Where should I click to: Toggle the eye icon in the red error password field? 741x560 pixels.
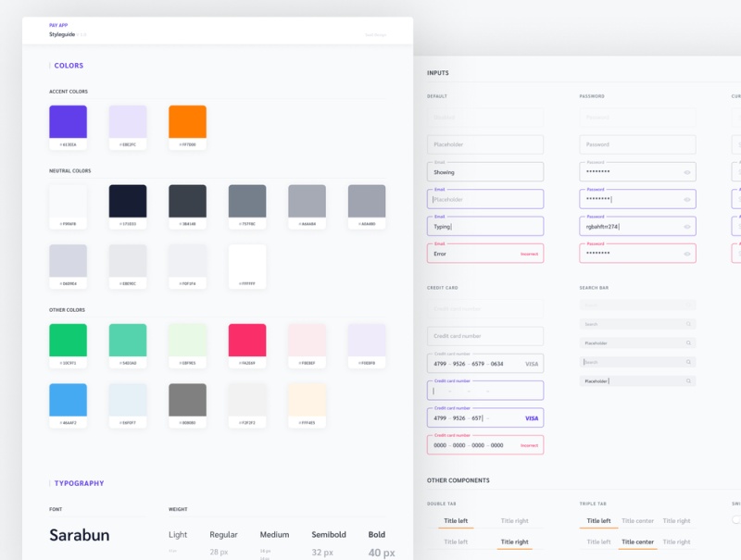(687, 254)
